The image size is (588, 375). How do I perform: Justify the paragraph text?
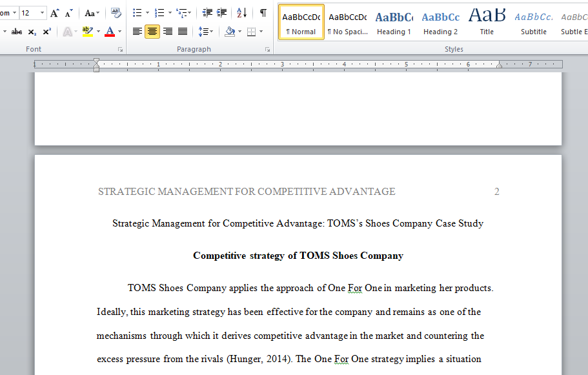(183, 32)
